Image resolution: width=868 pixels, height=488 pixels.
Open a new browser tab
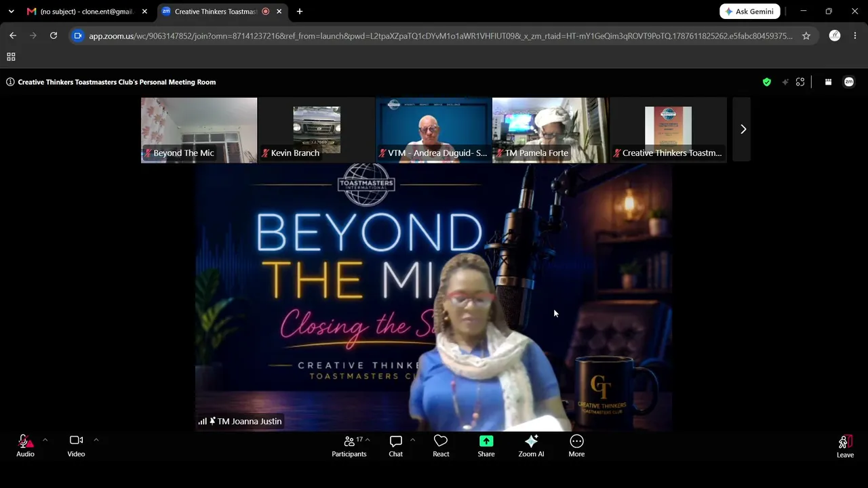(300, 12)
